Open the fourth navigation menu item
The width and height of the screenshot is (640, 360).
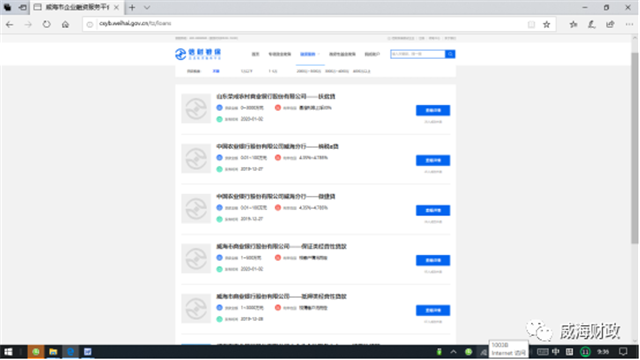(342, 54)
